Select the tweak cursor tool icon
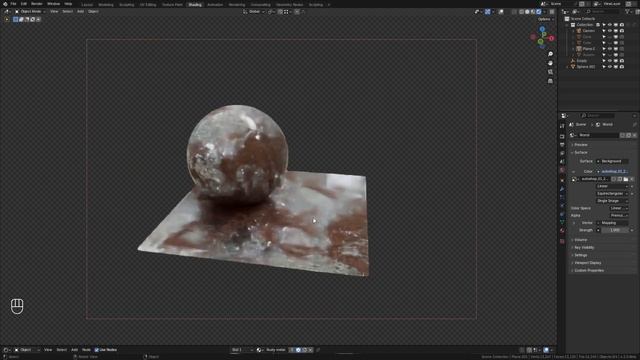Viewport: 640px width, 360px height. 7,19
